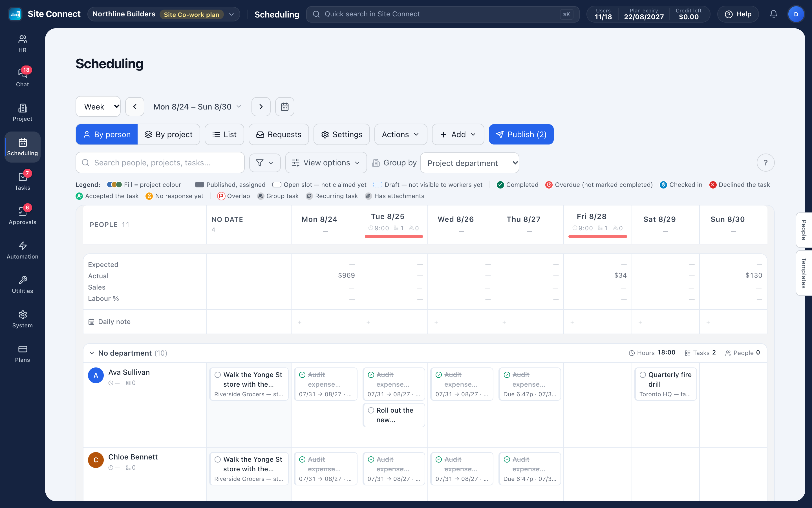Click Ava Sullivan's avatar
The width and height of the screenshot is (812, 508).
[x=96, y=375]
